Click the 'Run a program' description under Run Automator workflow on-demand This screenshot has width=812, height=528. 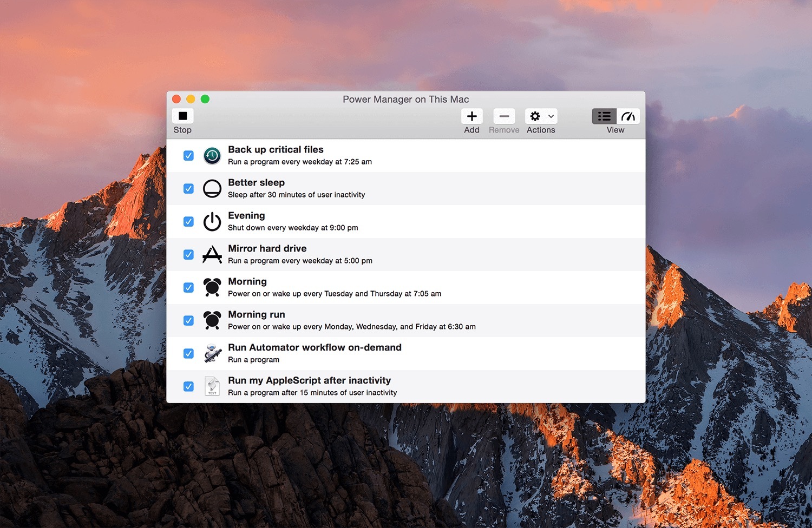253,360
